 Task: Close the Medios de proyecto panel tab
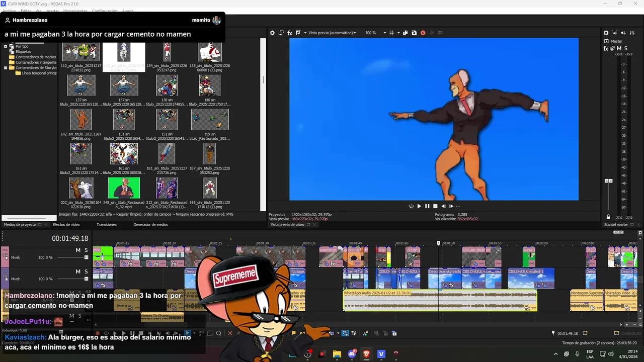tap(46, 225)
